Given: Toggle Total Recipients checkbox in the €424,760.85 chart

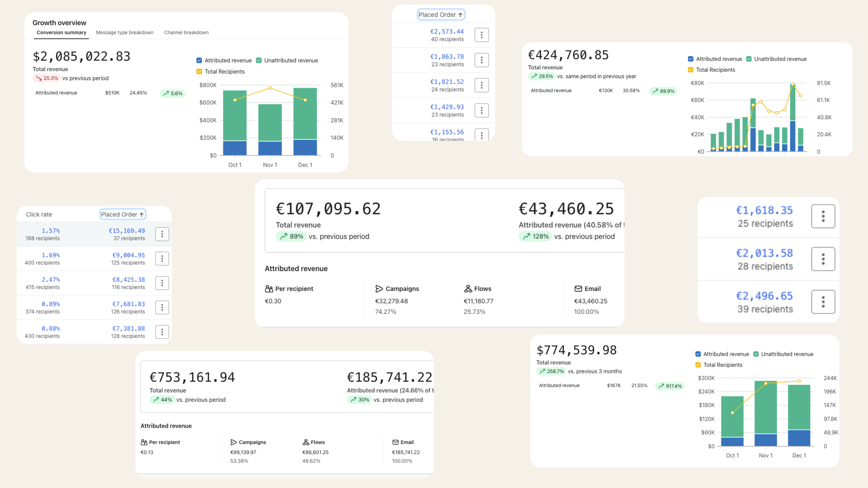Looking at the screenshot, I should 690,70.
